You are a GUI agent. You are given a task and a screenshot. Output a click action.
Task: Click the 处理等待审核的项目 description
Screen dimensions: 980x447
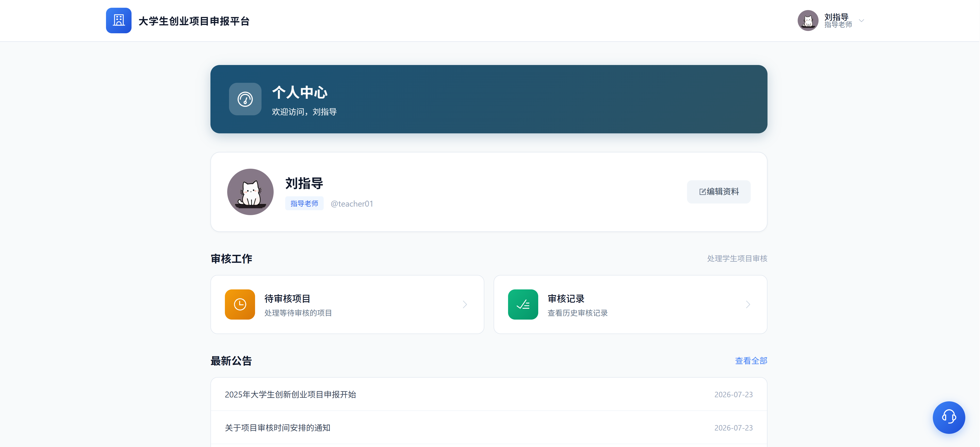pyautogui.click(x=298, y=313)
